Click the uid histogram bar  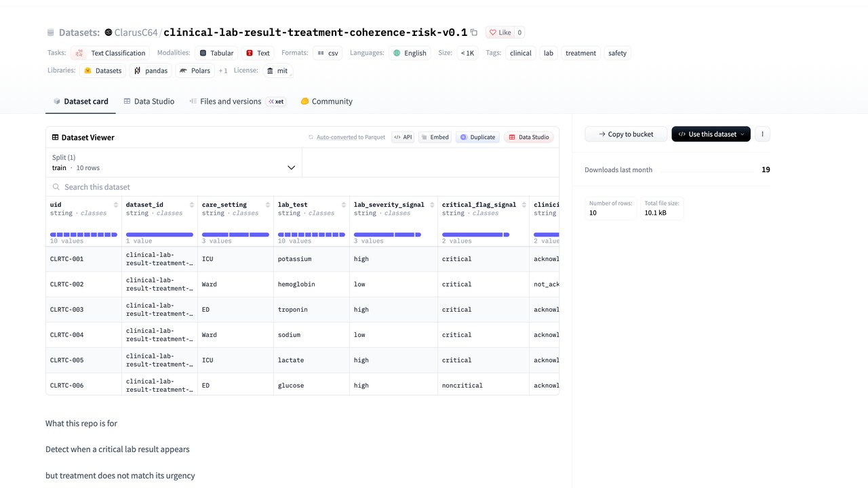point(83,235)
